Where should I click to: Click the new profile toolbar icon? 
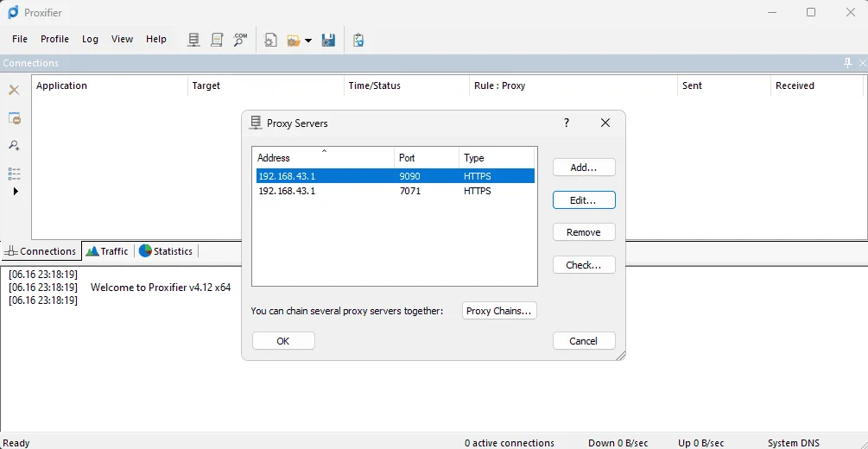270,40
